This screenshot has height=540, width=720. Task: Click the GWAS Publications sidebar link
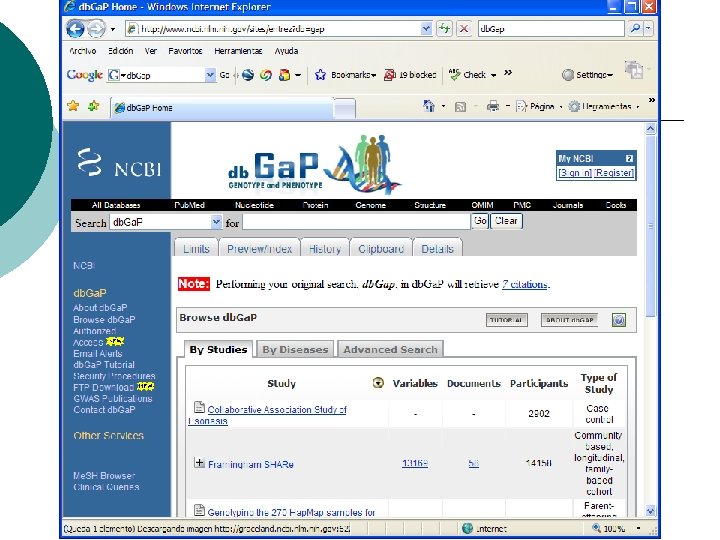click(x=112, y=399)
